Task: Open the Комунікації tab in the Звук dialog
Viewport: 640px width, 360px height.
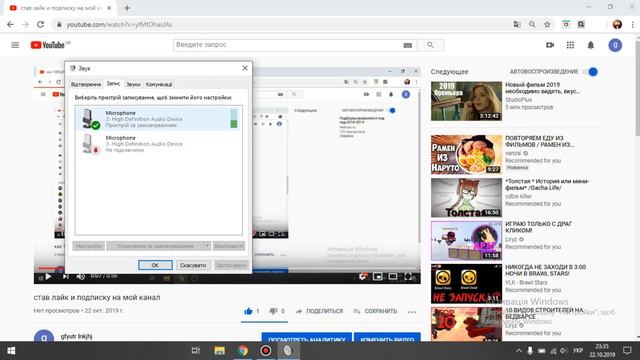Action: tap(159, 84)
